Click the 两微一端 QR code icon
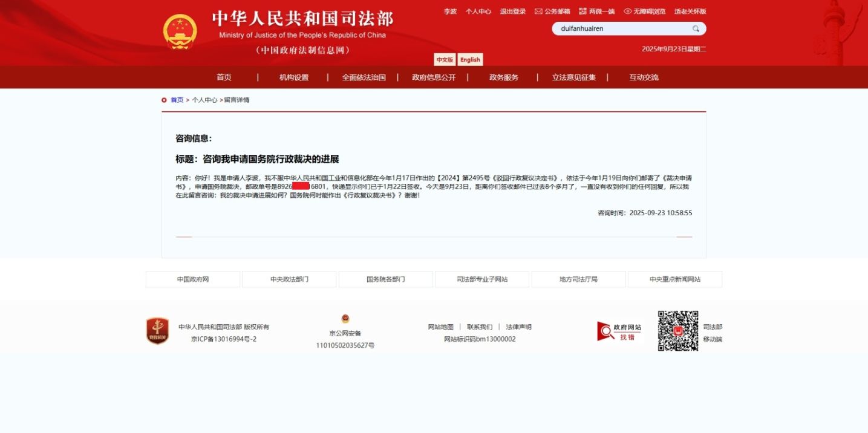Screen dimensions: 868x433 pos(582,11)
